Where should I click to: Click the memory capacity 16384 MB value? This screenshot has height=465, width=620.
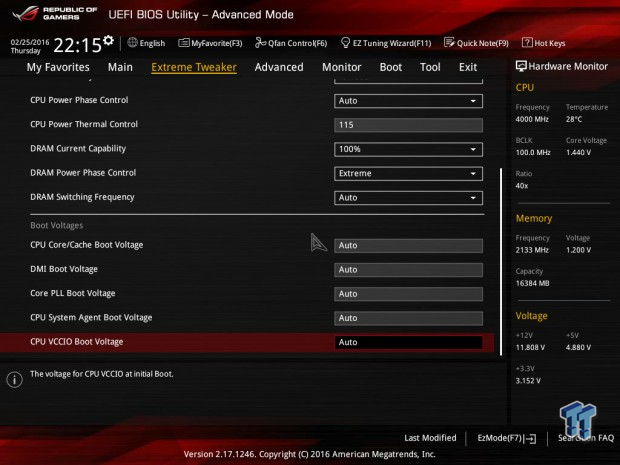coord(532,284)
